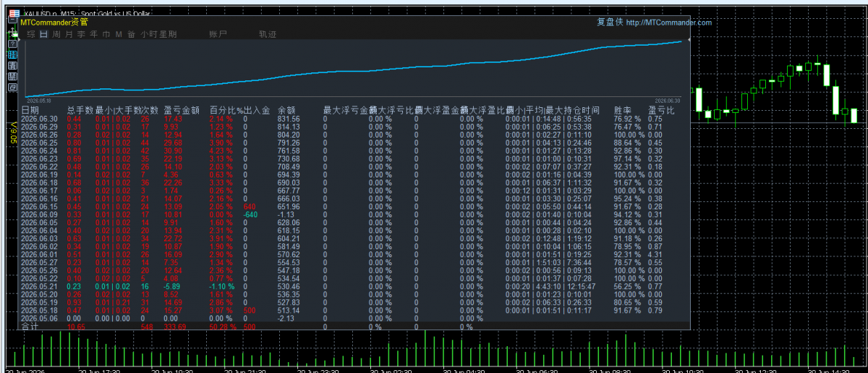Click the green -640 withdrawal value
The height and width of the screenshot is (373, 868).
250,214
